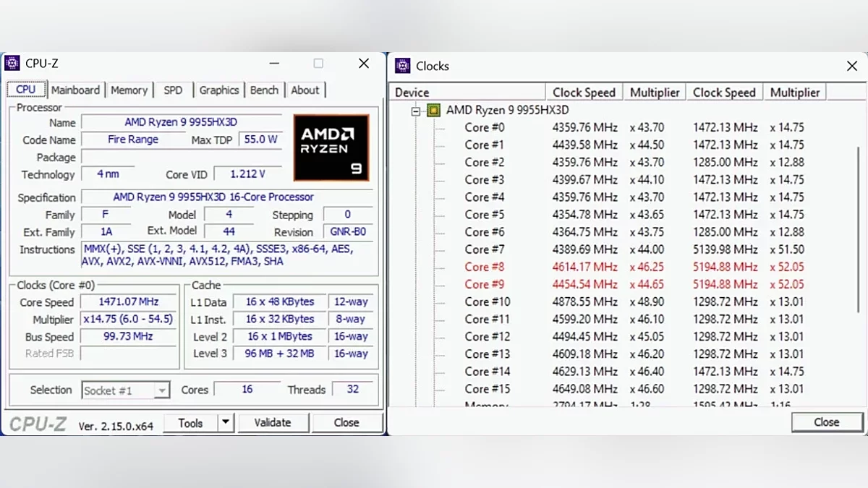This screenshot has height=488, width=868.
Task: Click the Close button in Clocks window
Action: point(827,422)
